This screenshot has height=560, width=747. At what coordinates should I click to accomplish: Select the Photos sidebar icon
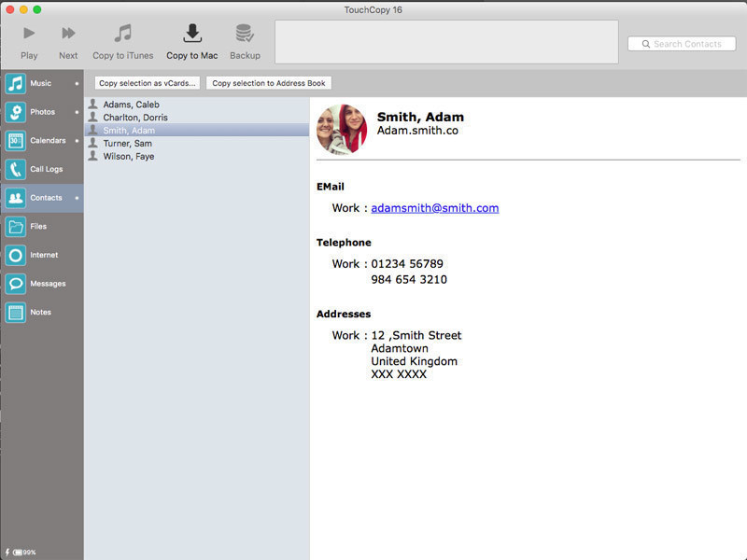16,112
